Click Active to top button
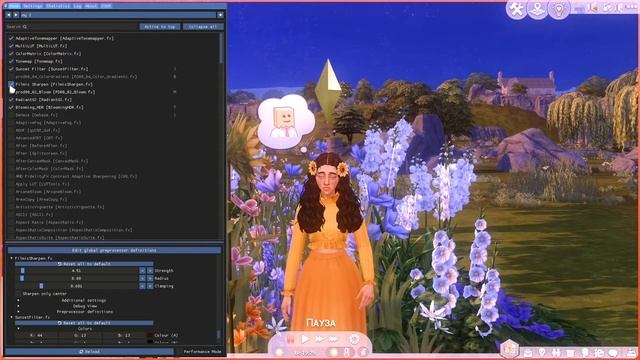This screenshot has height=360, width=640. coord(160,27)
